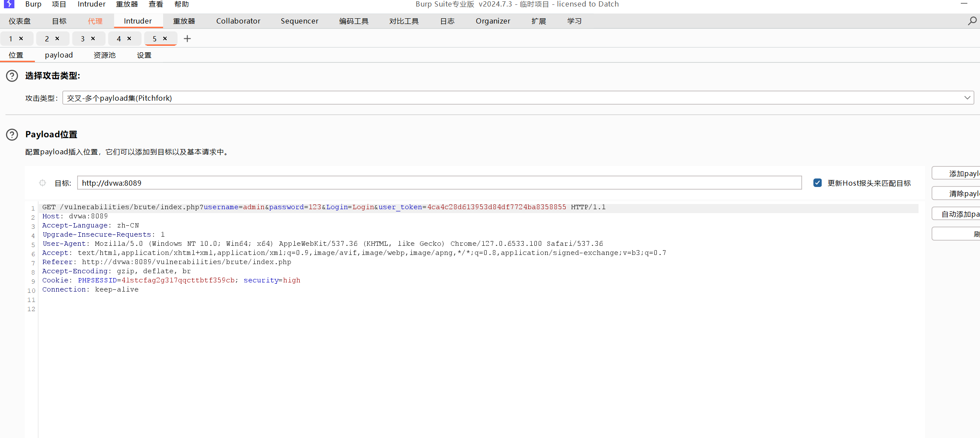Image resolution: width=980 pixels, height=438 pixels.
Task: Select Intruder attack tab 3
Action: click(82, 39)
